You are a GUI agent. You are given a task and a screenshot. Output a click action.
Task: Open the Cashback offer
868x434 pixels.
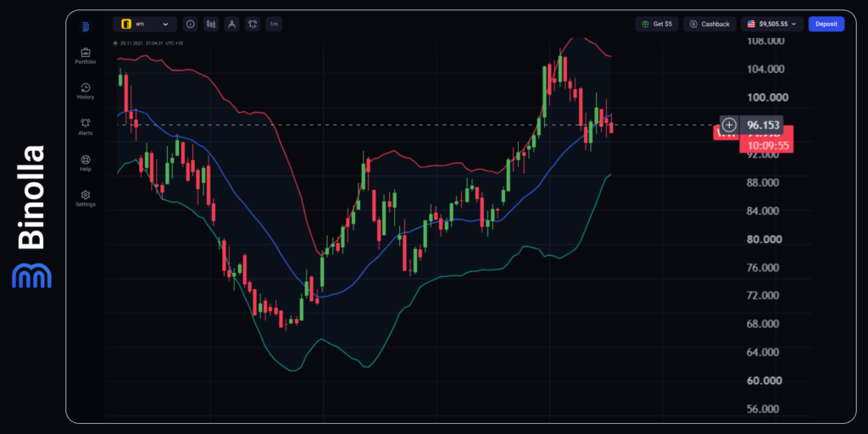(x=709, y=25)
